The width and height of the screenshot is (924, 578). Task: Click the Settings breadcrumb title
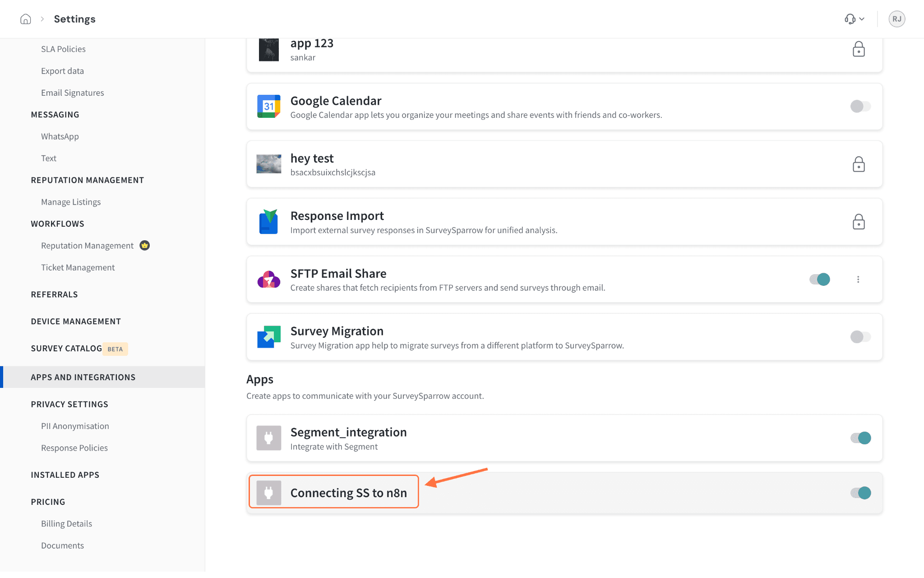click(x=74, y=19)
